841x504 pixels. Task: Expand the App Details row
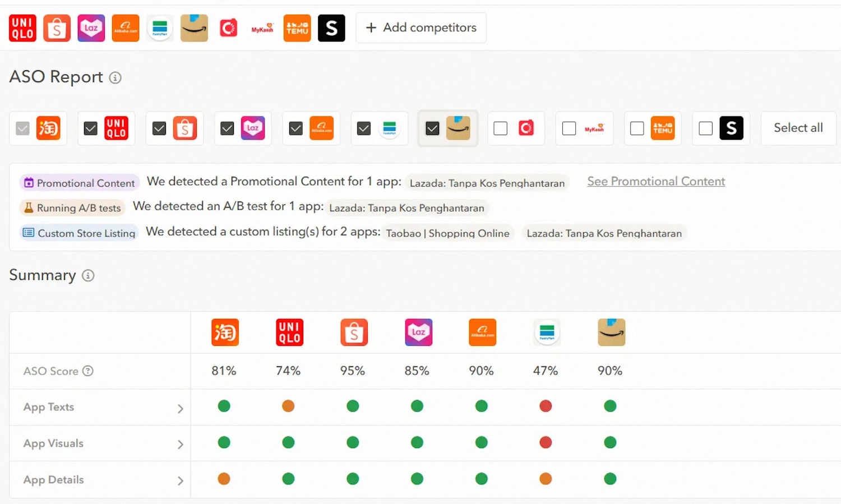[x=181, y=480]
